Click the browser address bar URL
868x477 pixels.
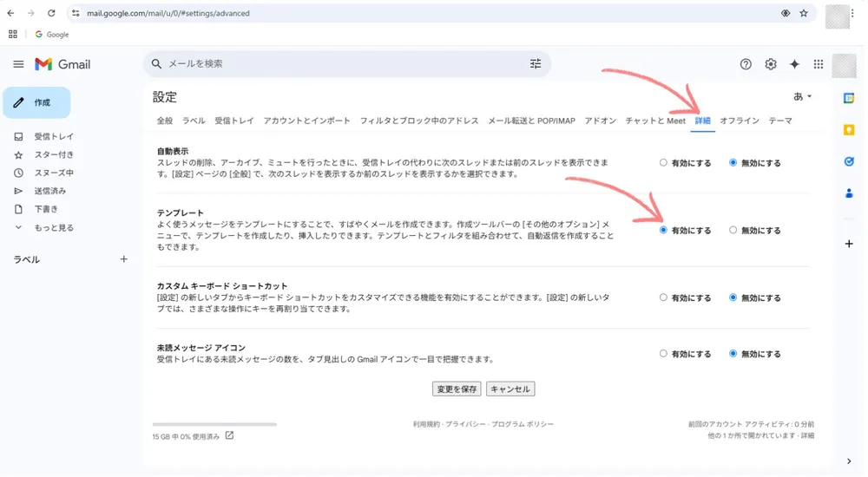(168, 13)
